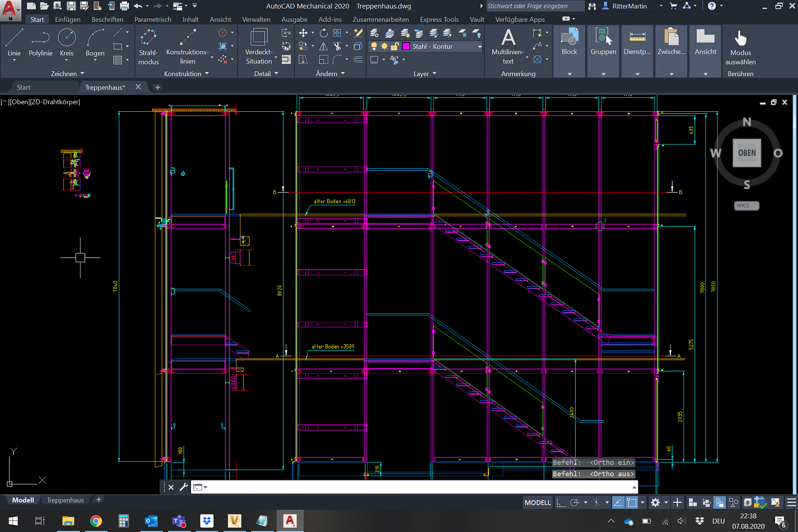Toggle polar tracking in status bar

[574, 502]
